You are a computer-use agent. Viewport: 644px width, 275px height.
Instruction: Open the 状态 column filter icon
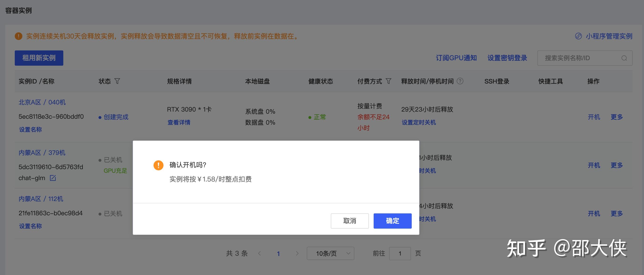click(x=117, y=81)
